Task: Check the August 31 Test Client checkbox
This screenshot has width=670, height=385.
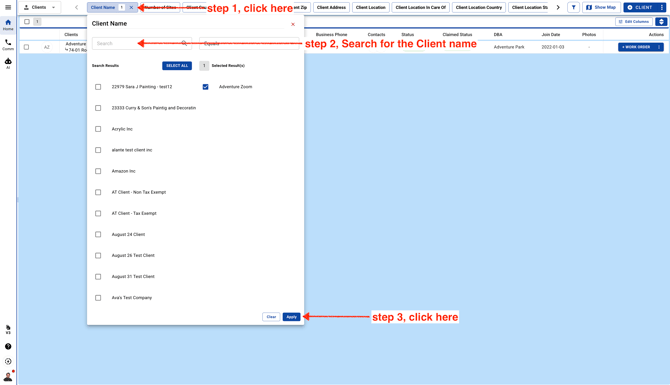Action: pos(98,276)
